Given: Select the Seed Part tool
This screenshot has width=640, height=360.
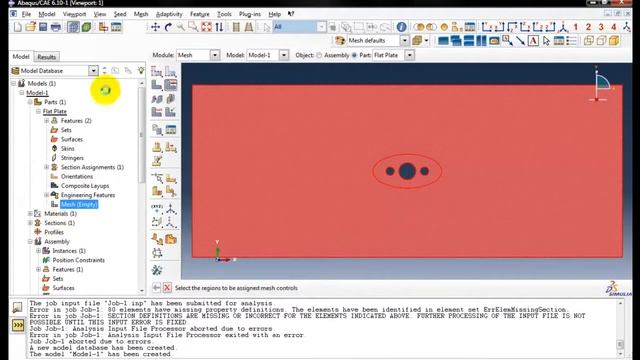Looking at the screenshot, I should [157, 72].
